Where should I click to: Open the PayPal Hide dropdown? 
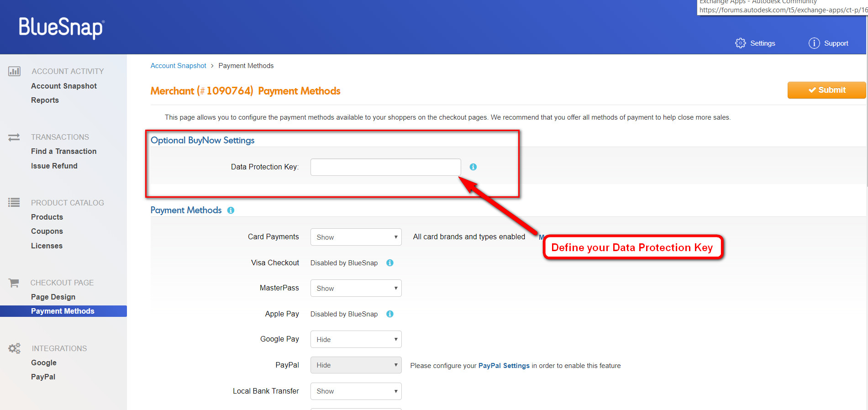click(356, 365)
